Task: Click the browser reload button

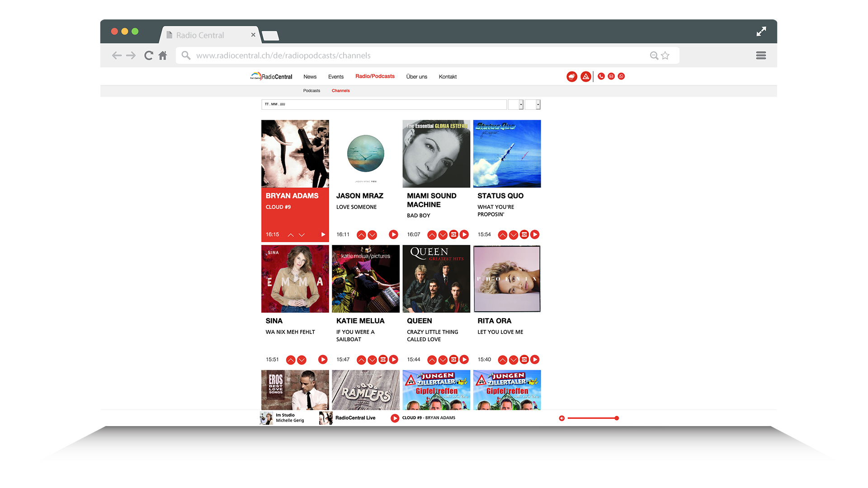Action: coord(148,56)
